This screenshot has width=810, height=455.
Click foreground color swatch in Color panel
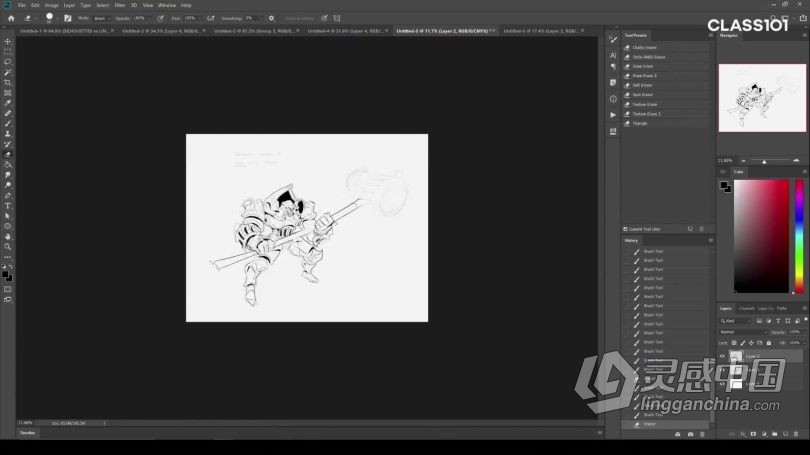pos(724,185)
